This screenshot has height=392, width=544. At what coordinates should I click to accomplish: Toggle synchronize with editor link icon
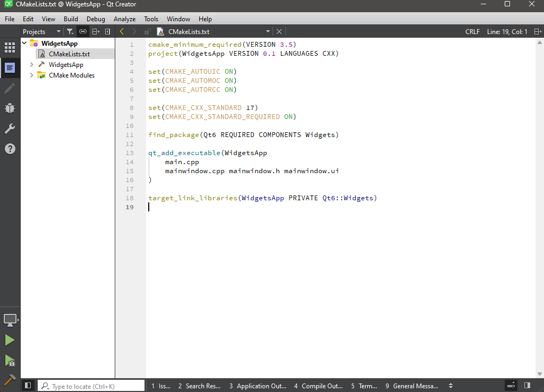tap(83, 32)
